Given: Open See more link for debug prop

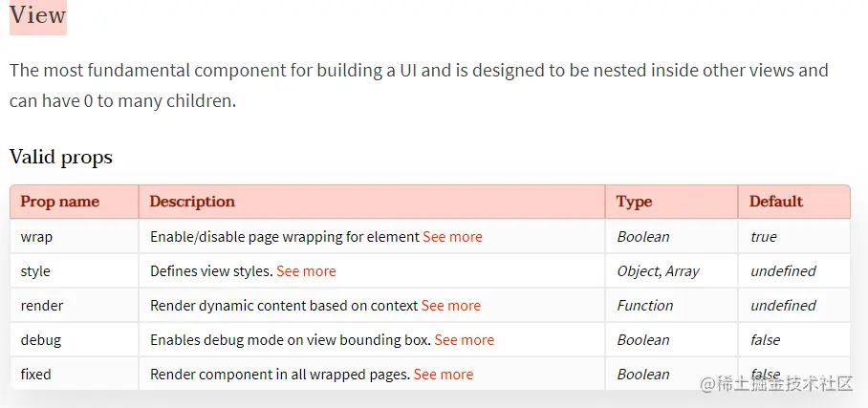Looking at the screenshot, I should [464, 340].
